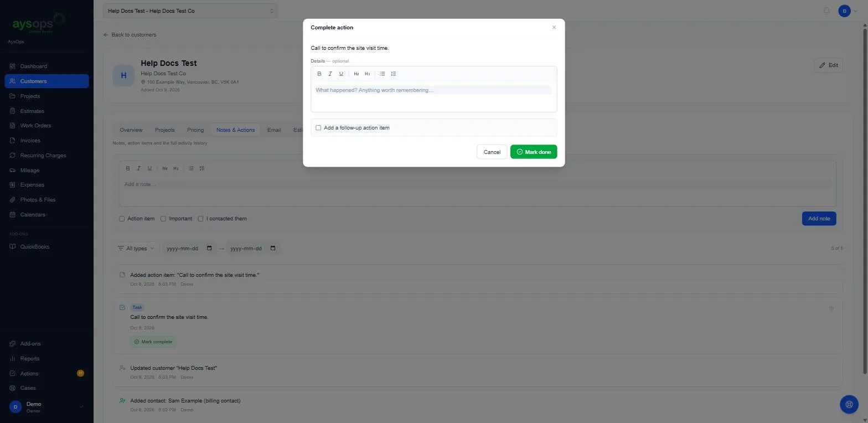Image resolution: width=868 pixels, height=423 pixels.
Task: Open Recurring Charges in sidebar
Action: click(46, 156)
